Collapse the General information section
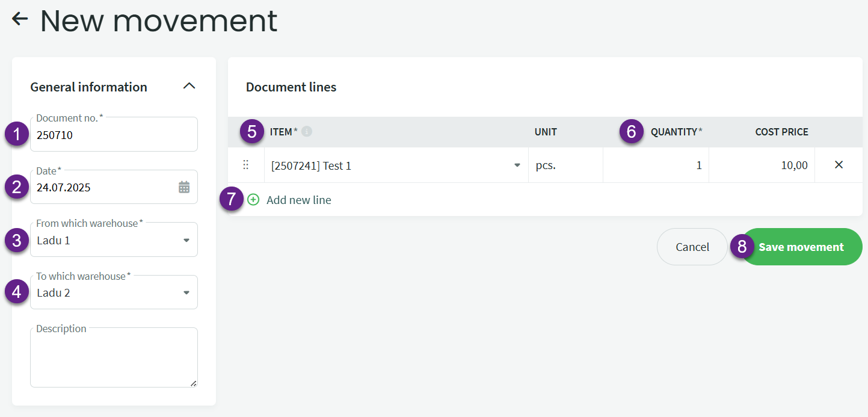Screen dimensions: 868x417 click(x=189, y=86)
